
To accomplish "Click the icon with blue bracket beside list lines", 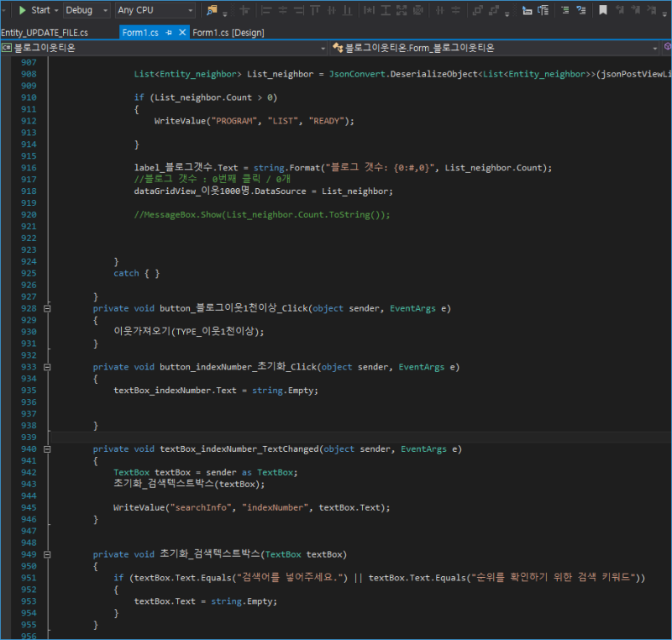I will click(x=543, y=10).
